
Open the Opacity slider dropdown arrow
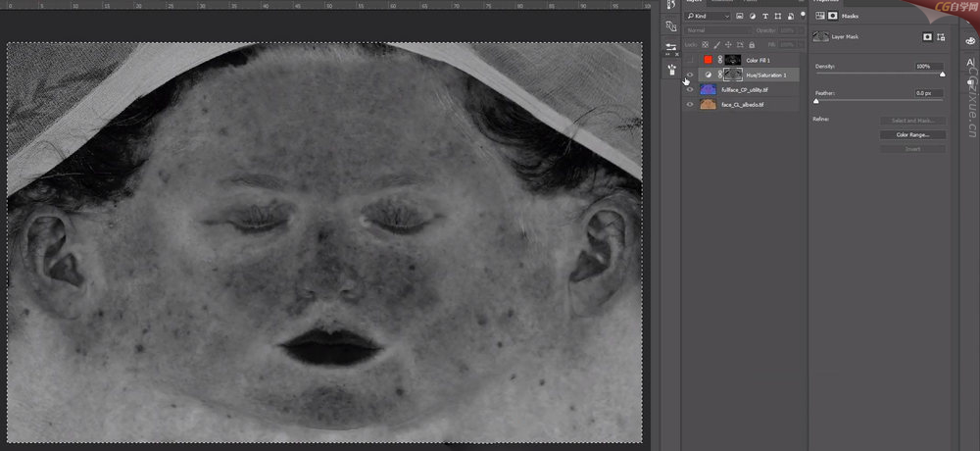tap(802, 30)
